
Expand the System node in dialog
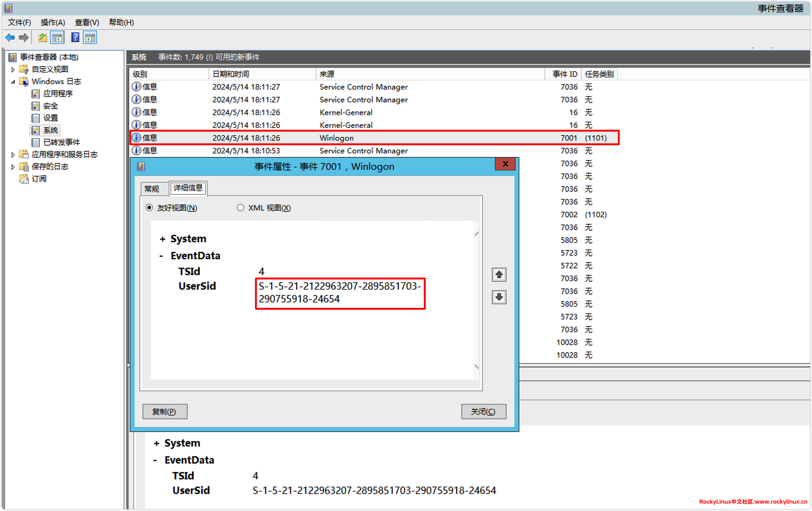(x=163, y=239)
